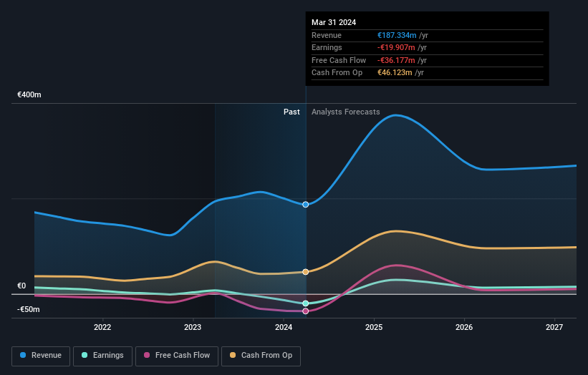The image size is (588, 375).
Task: Toggle the Revenue legend button
Action: 41,356
